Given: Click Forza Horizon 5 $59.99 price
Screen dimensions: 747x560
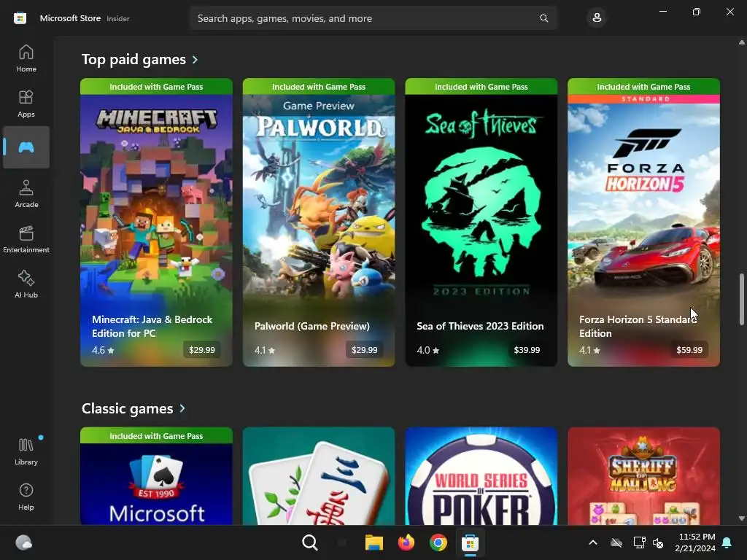Looking at the screenshot, I should coord(689,350).
